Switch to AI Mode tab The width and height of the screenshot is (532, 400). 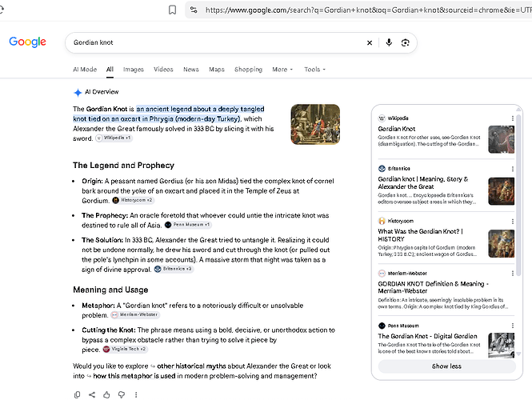click(85, 70)
